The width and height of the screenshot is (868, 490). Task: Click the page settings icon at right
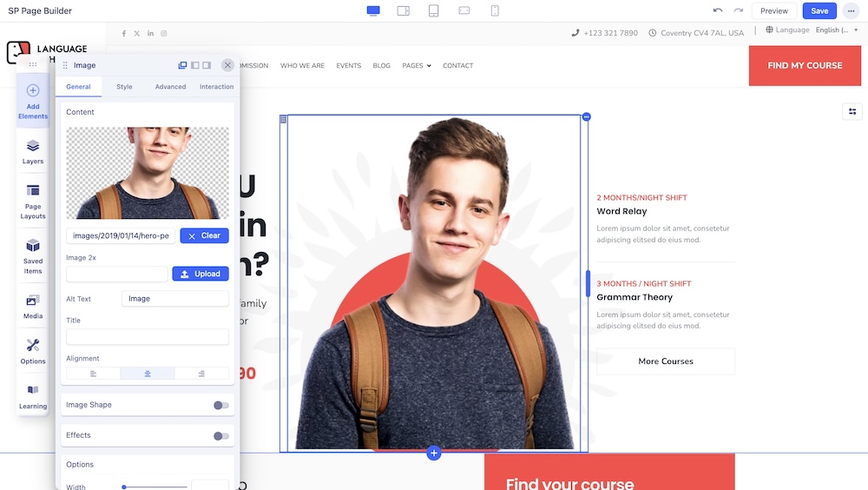852,111
